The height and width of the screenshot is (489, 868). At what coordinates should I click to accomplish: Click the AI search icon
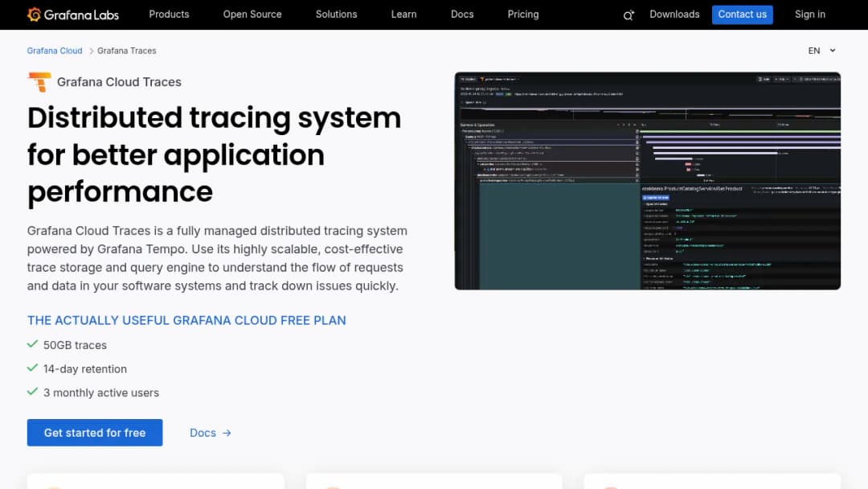628,15
